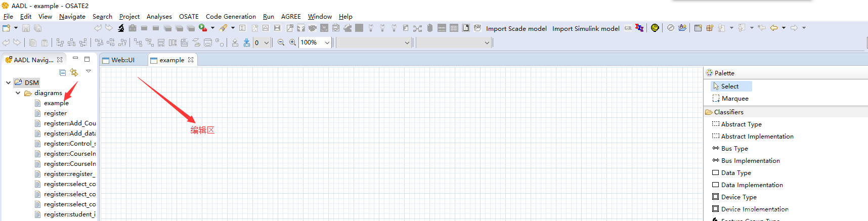Image resolution: width=868 pixels, height=221 pixels.
Task: Select the register diagram in navigator
Action: pos(55,113)
